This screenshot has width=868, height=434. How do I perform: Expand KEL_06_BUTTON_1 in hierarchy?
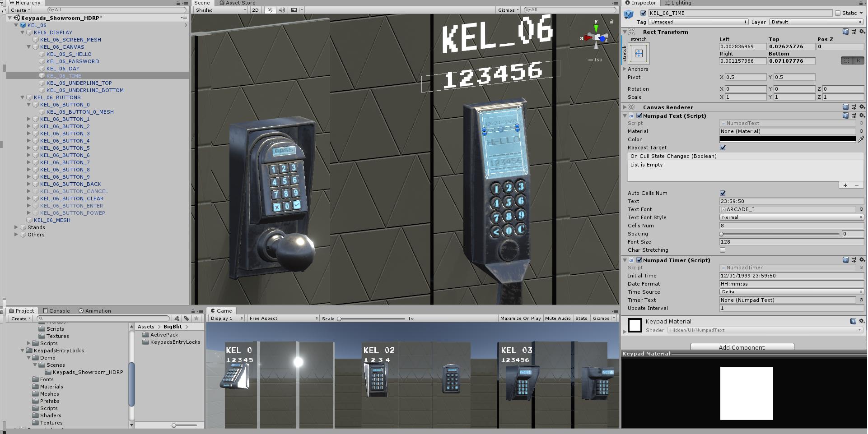[x=29, y=119]
